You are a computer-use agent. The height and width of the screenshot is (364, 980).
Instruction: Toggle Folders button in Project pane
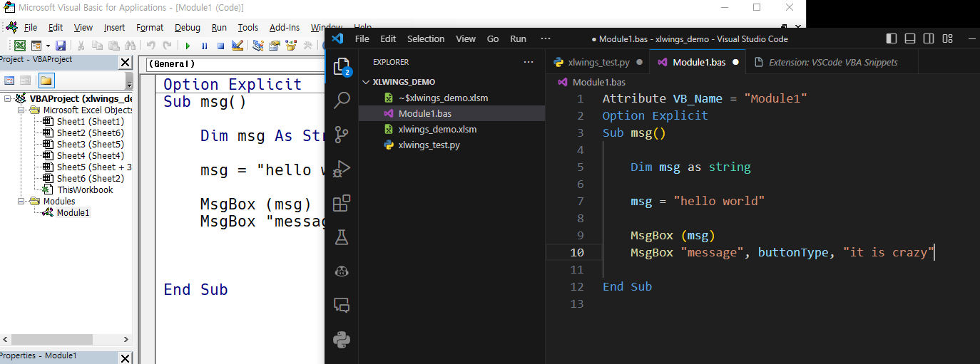point(46,80)
